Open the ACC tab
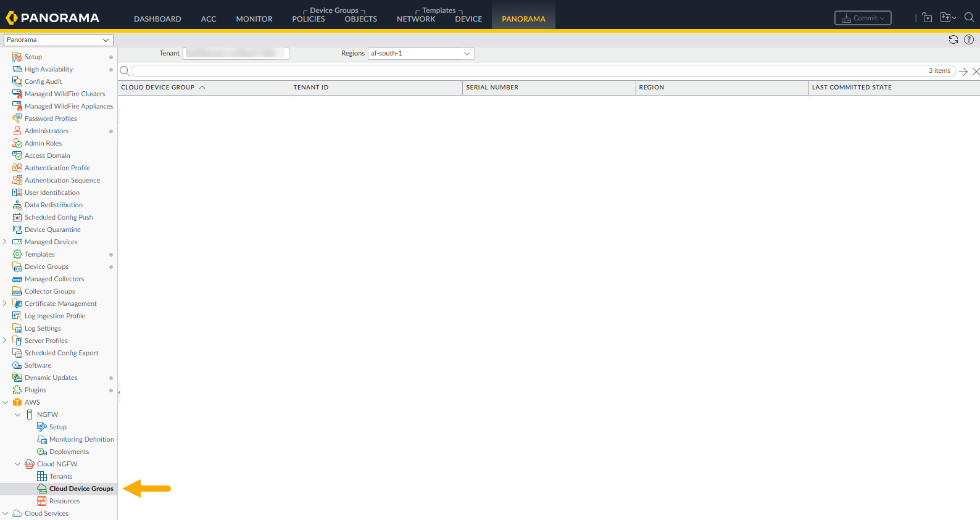This screenshot has height=520, width=980. click(x=209, y=19)
